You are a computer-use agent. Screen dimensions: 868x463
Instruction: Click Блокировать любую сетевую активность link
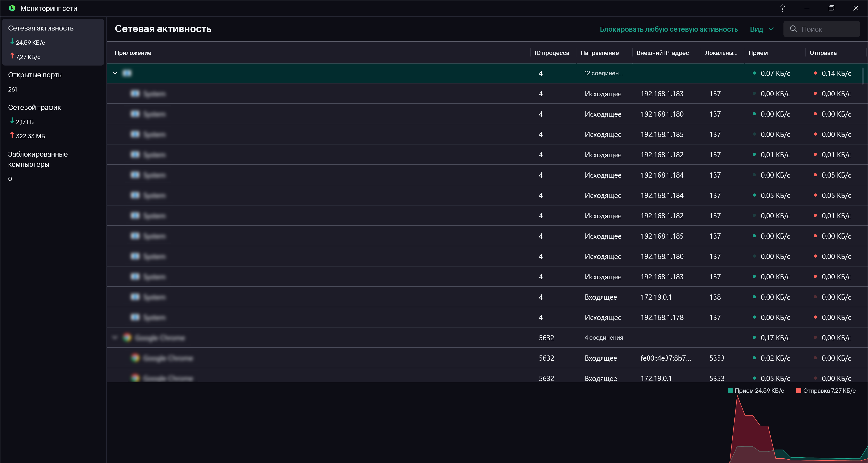point(669,29)
